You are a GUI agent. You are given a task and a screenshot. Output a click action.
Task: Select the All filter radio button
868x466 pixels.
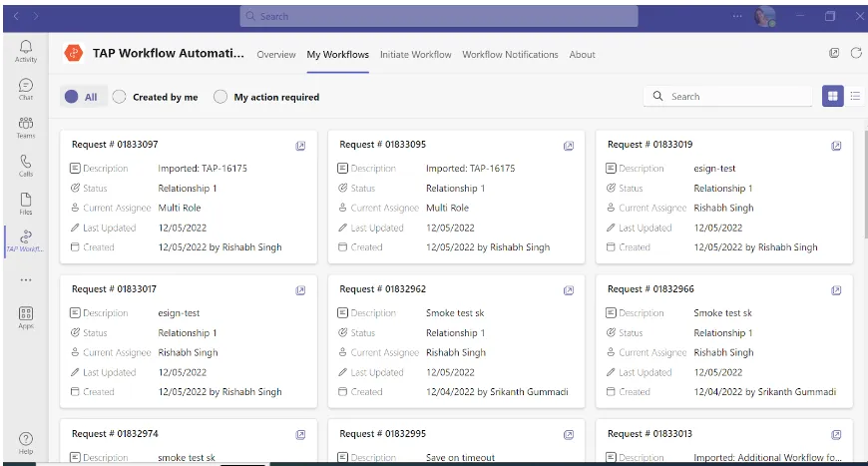[x=72, y=97]
